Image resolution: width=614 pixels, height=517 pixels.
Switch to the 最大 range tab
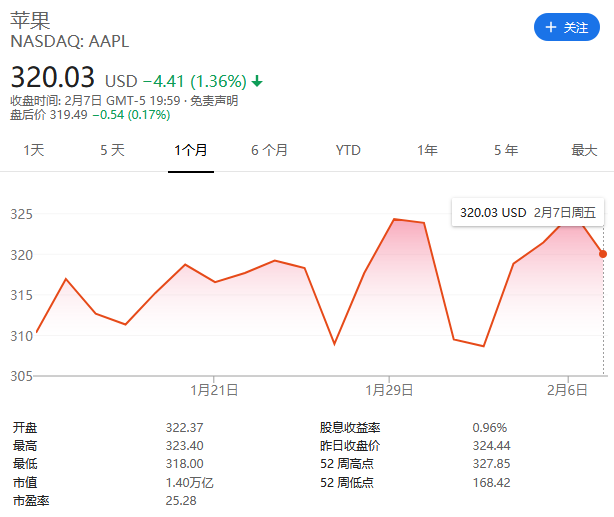click(584, 150)
